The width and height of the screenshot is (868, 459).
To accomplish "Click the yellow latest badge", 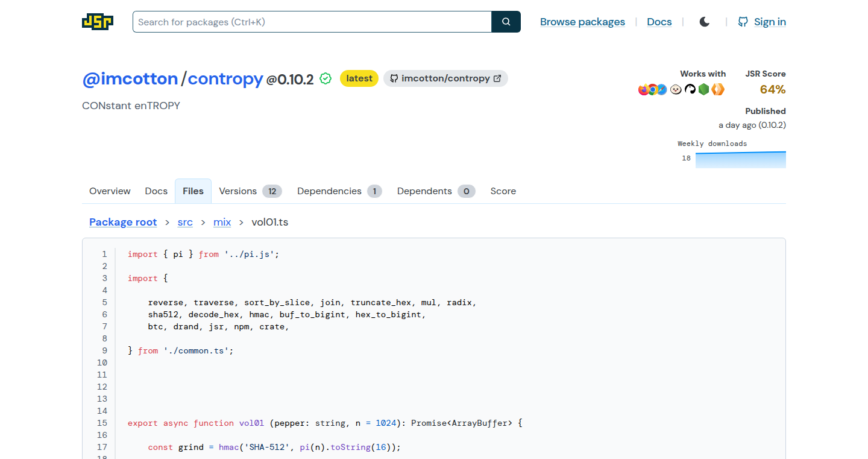I will tap(359, 78).
